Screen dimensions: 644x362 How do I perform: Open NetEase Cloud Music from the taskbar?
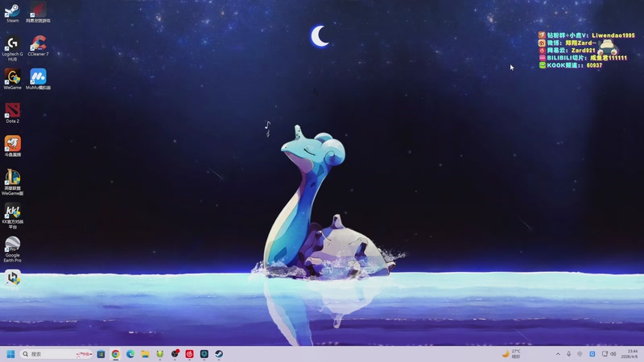189,354
